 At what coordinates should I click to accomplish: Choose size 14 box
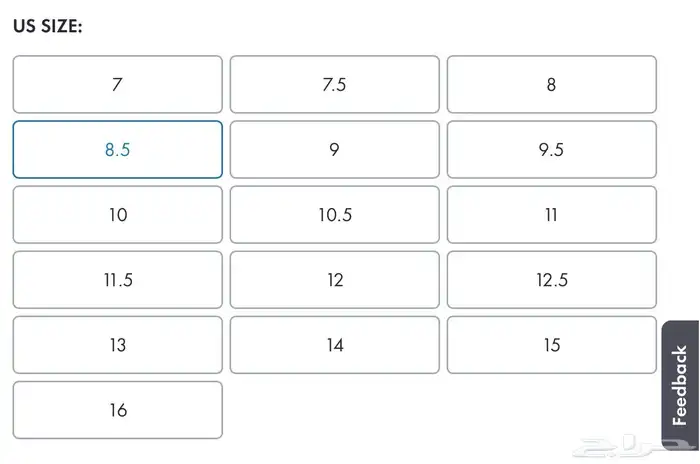334,345
